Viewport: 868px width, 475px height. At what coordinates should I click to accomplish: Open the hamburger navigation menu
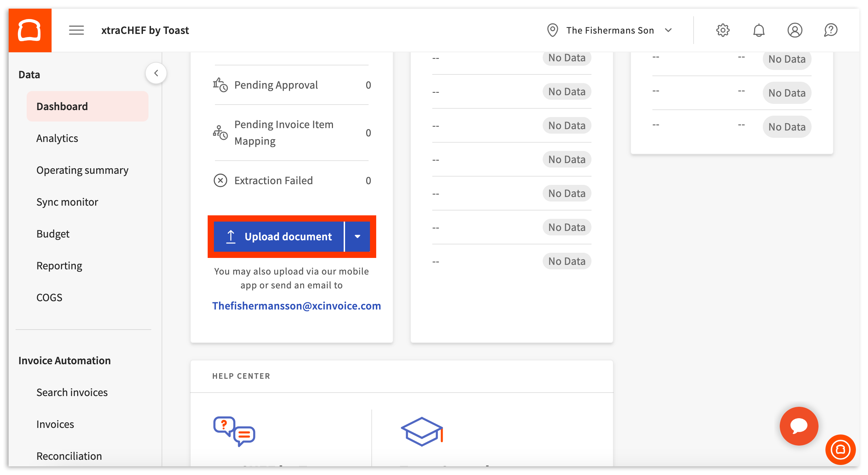click(x=76, y=30)
